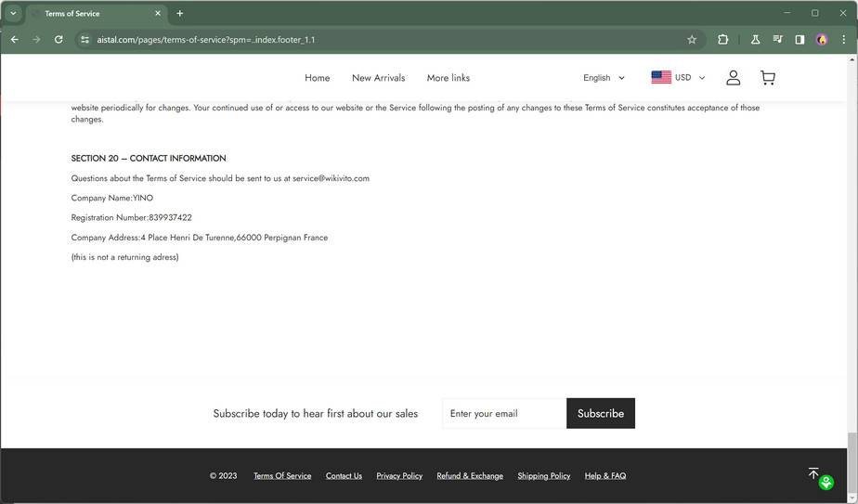Click the back-to-top arrow icon
This screenshot has width=858, height=504.
tap(813, 472)
